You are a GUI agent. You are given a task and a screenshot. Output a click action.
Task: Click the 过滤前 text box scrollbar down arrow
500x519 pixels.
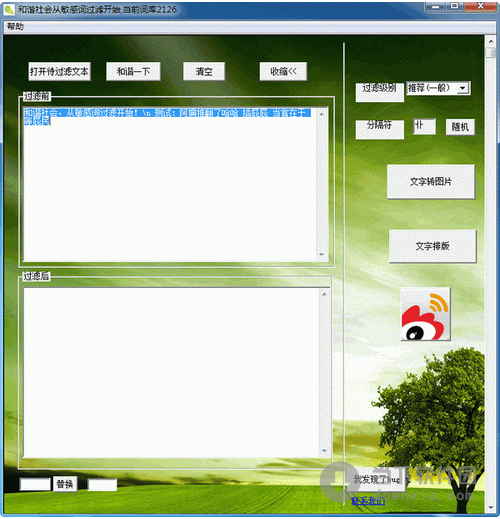[x=322, y=254]
